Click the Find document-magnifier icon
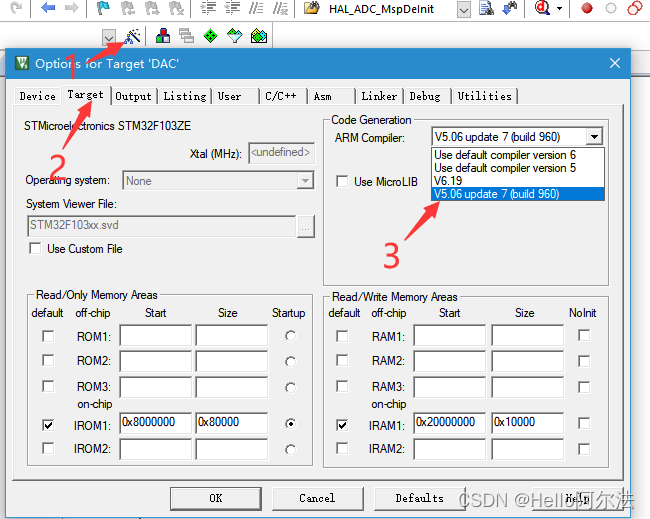Image resolution: width=650 pixels, height=519 pixels. pos(486,8)
